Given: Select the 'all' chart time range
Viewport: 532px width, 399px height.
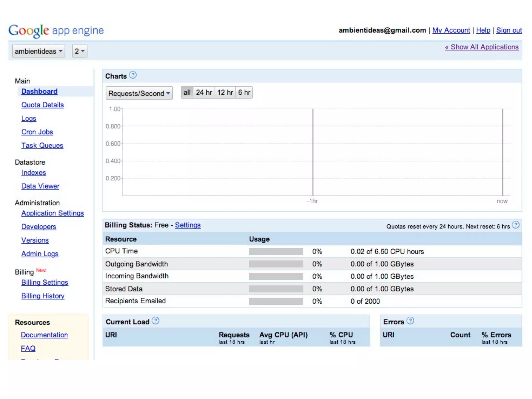Looking at the screenshot, I should point(187,92).
